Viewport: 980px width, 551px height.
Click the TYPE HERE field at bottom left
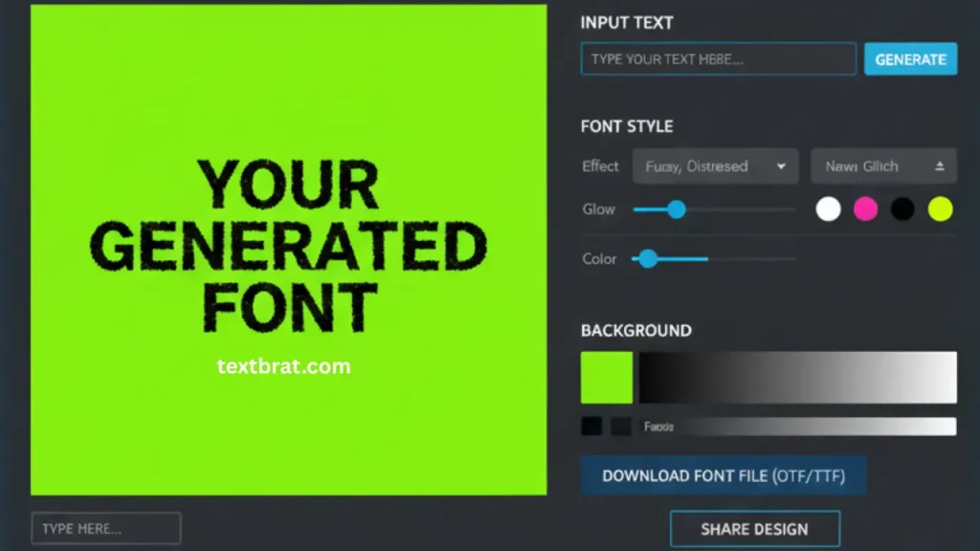coord(105,527)
